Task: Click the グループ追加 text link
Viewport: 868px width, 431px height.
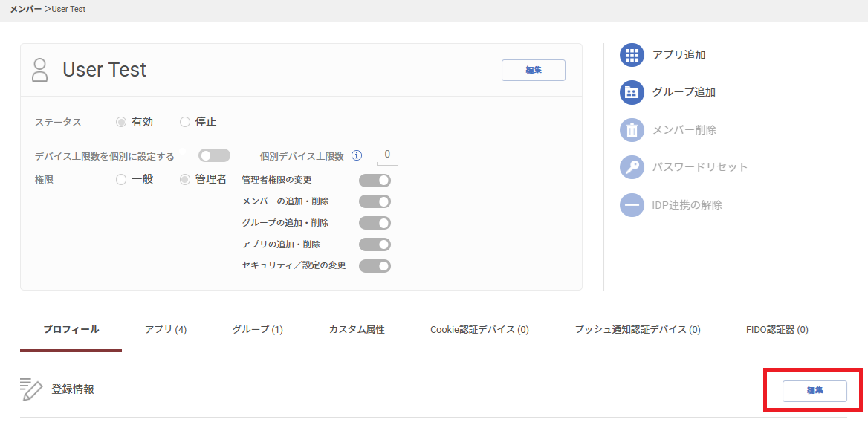Action: point(684,92)
